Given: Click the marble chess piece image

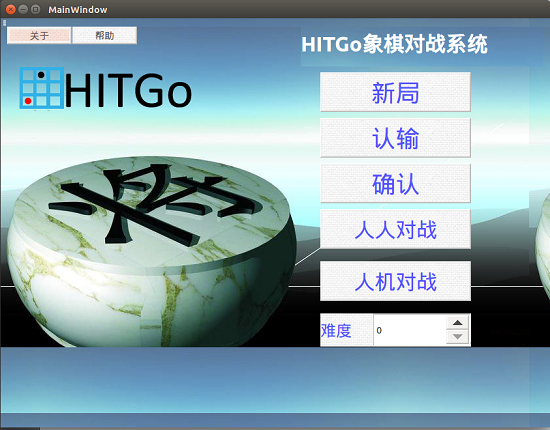Looking at the screenshot, I should coord(151,251).
